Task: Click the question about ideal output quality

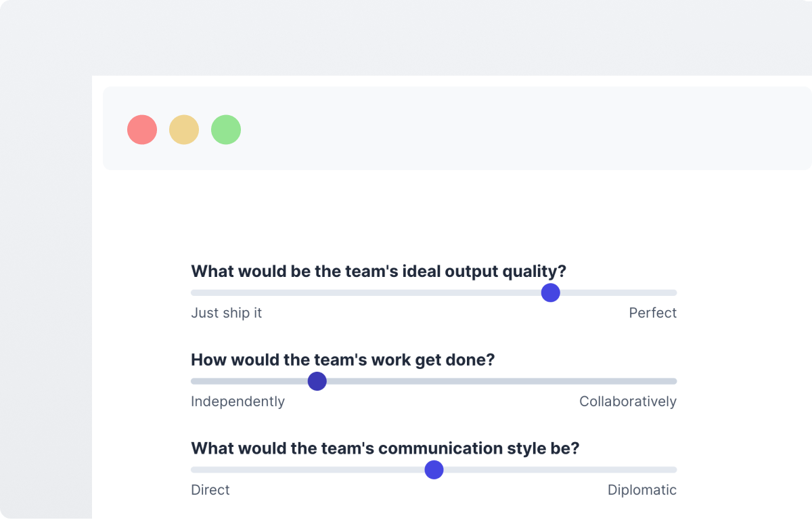Action: click(378, 271)
